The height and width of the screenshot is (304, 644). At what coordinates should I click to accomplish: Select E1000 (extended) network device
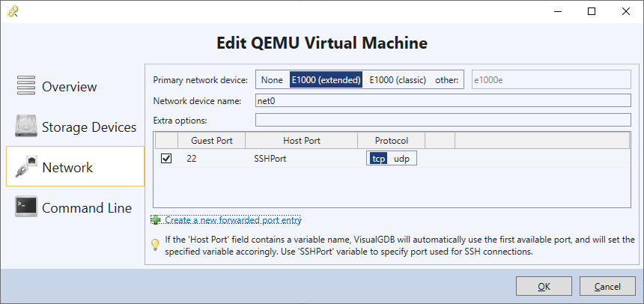(x=326, y=79)
